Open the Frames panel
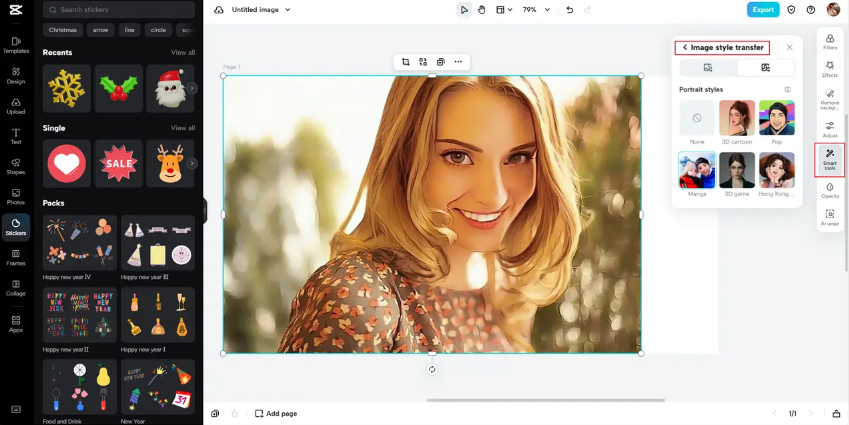 [16, 257]
